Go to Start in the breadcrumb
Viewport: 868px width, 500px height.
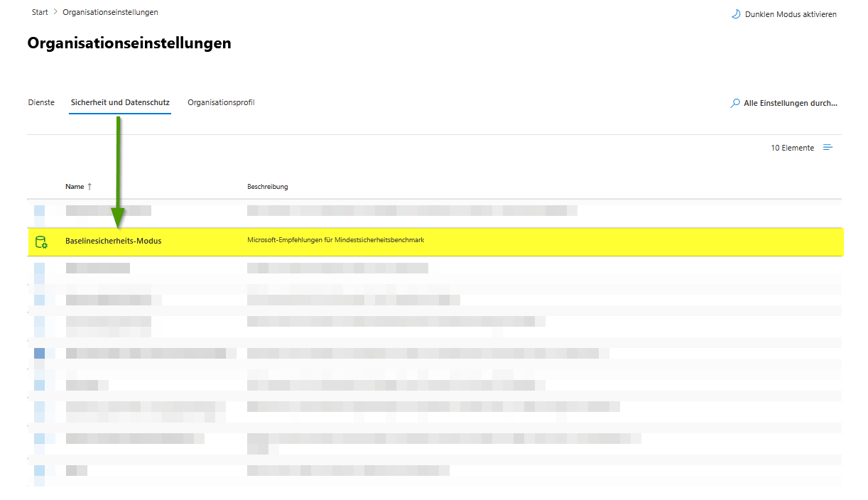coord(40,12)
